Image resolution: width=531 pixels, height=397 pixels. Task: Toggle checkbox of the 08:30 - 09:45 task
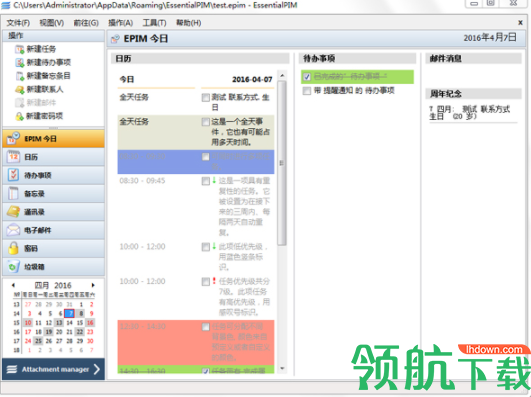click(206, 181)
